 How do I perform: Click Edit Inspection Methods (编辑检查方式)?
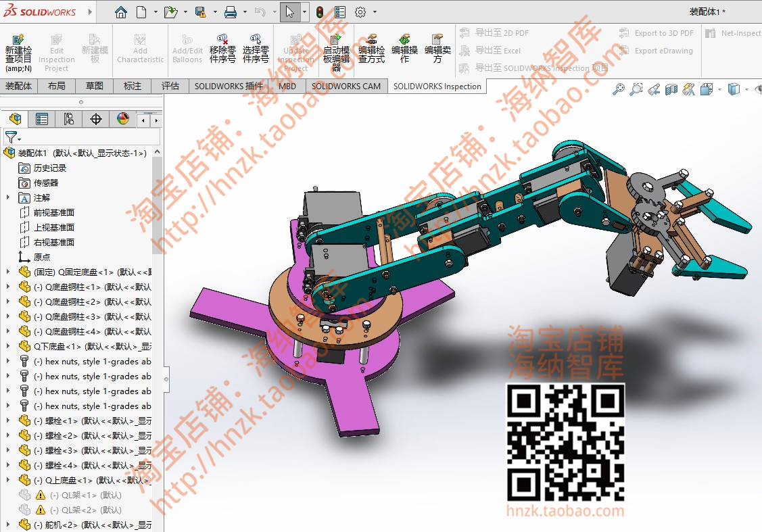coord(371,49)
